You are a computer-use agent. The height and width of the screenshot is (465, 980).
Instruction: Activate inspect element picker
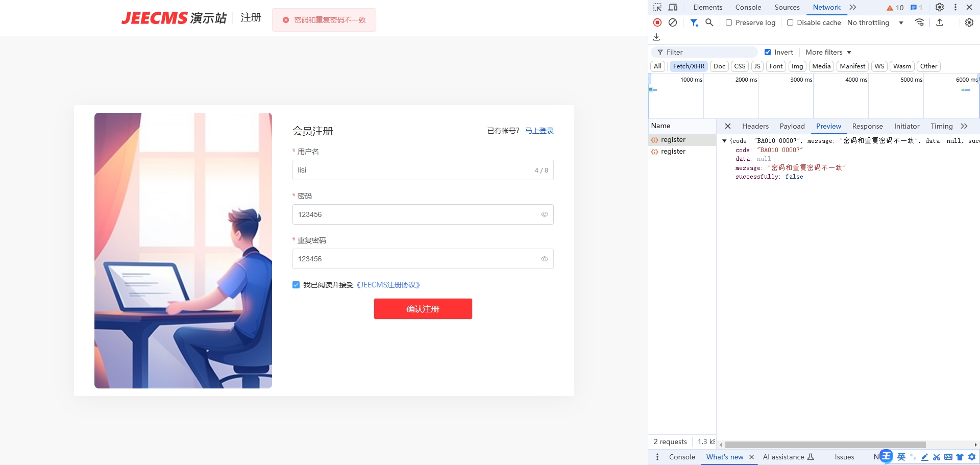pyautogui.click(x=657, y=7)
